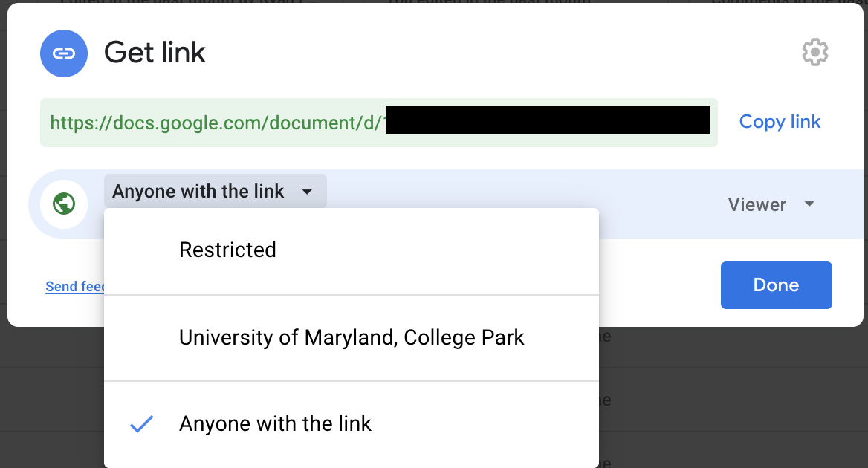Screen dimensions: 868x468
Task: Click the blue Done button
Action: pos(776,285)
